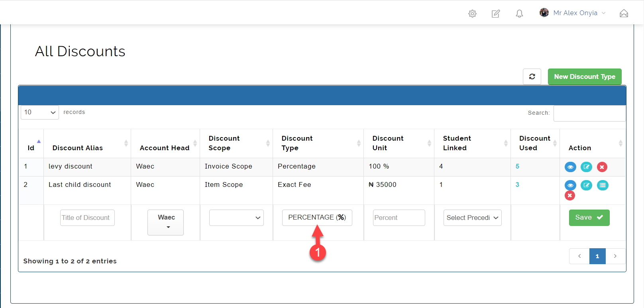This screenshot has height=308, width=644.
Task: Sort by the Id column
Action: point(31,143)
